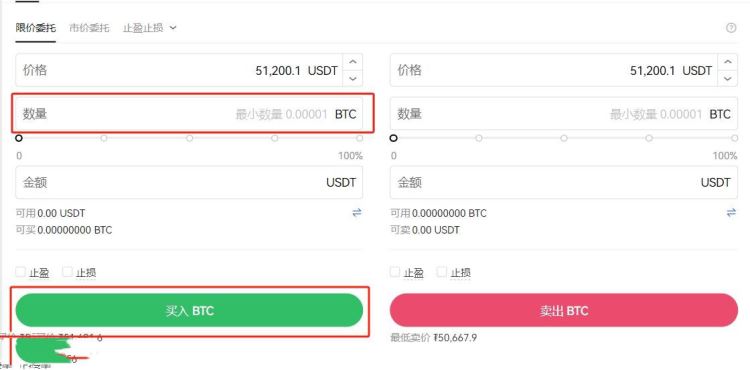This screenshot has width=750, height=370.
Task: Tick 止损 checkbox on sell side
Action: coord(441,272)
